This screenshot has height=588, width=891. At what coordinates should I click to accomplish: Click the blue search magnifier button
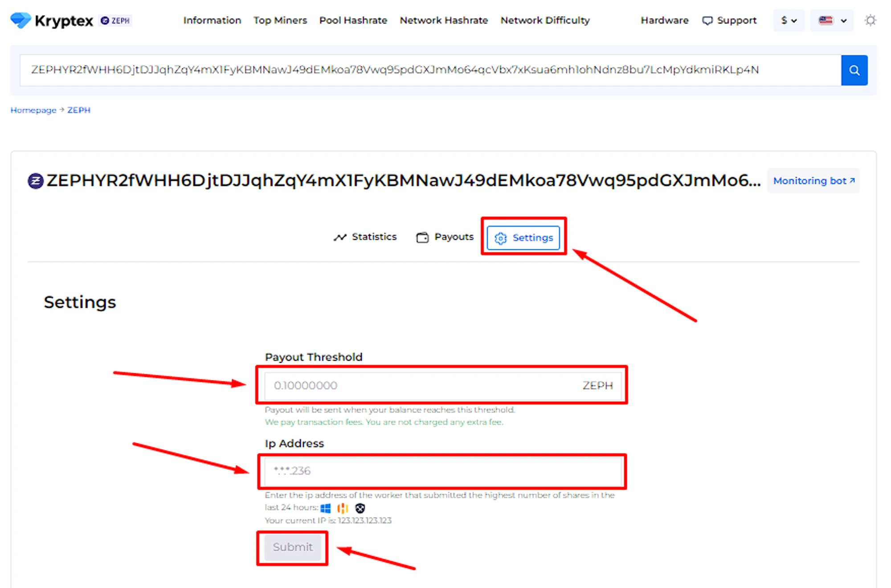pos(854,70)
